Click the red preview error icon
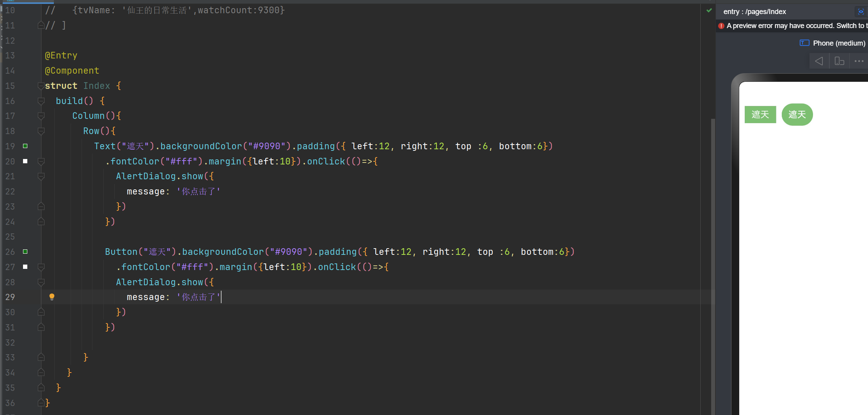Image resolution: width=868 pixels, height=415 pixels. coord(721,26)
